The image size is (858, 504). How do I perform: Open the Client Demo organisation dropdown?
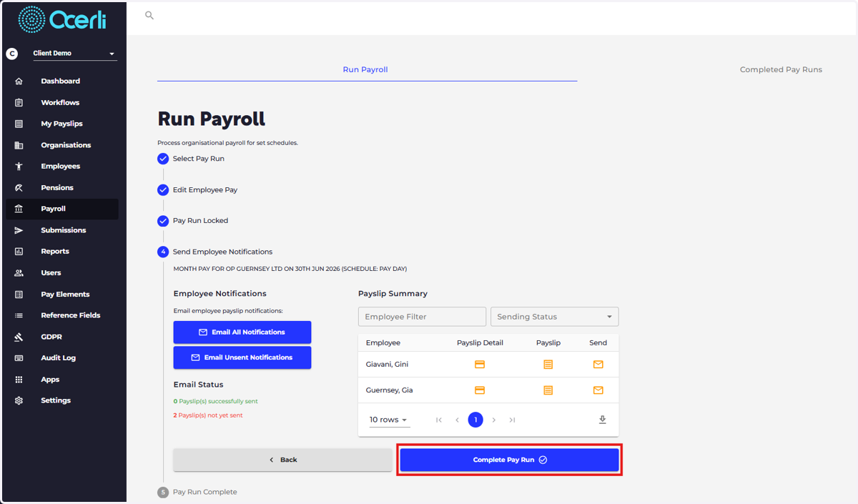75,54
